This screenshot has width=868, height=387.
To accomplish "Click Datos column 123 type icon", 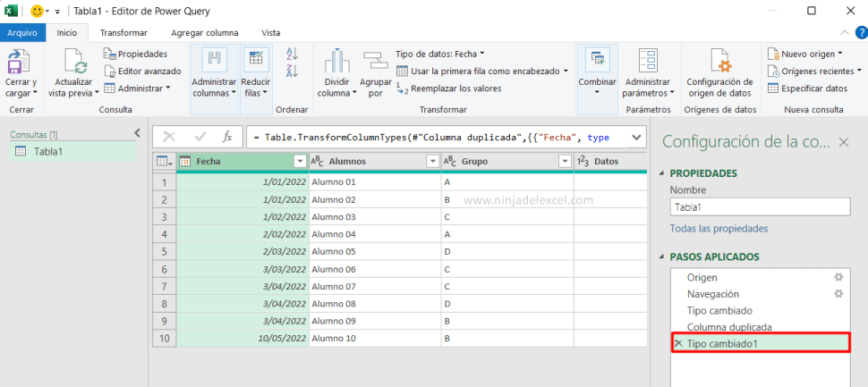I will pos(583,162).
